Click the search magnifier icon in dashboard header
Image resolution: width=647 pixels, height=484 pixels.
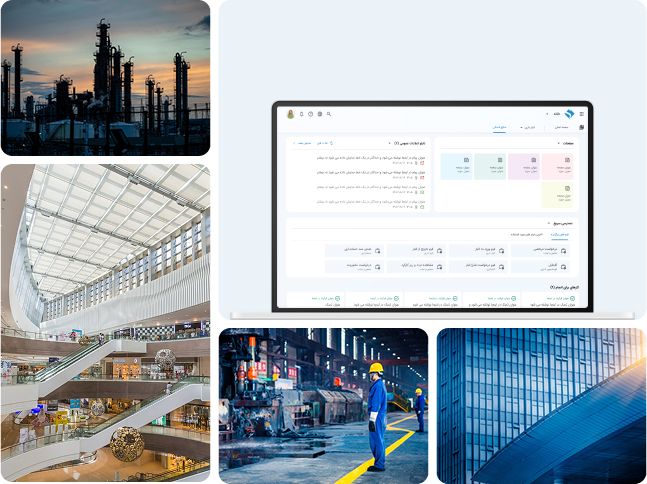click(329, 114)
